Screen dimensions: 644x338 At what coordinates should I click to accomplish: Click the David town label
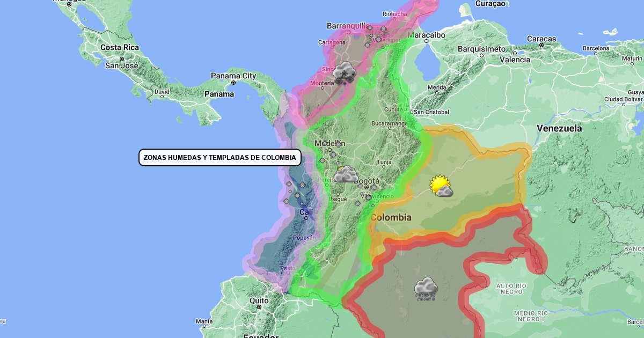(162, 92)
